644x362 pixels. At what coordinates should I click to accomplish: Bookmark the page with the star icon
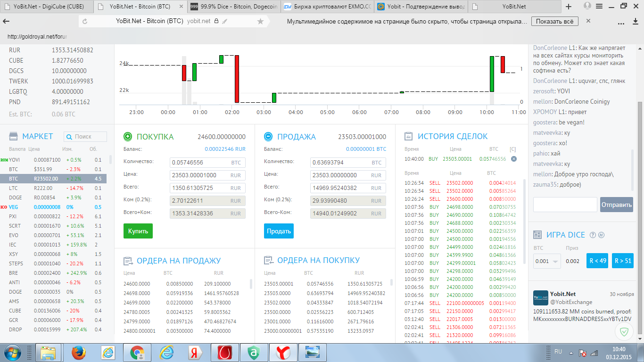260,21
